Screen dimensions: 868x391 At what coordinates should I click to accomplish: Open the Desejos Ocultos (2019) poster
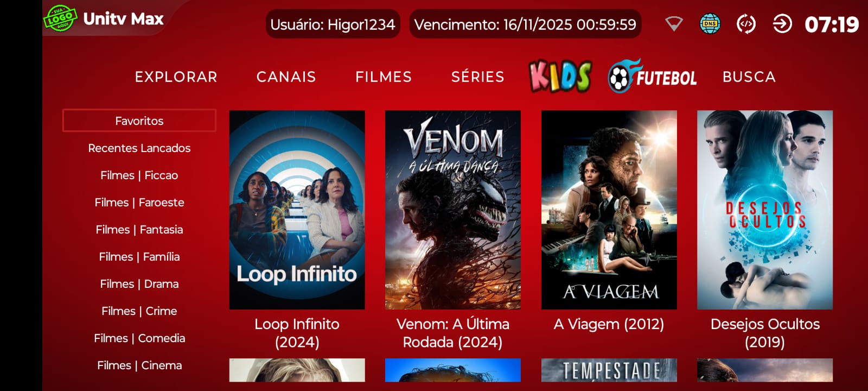click(x=765, y=210)
